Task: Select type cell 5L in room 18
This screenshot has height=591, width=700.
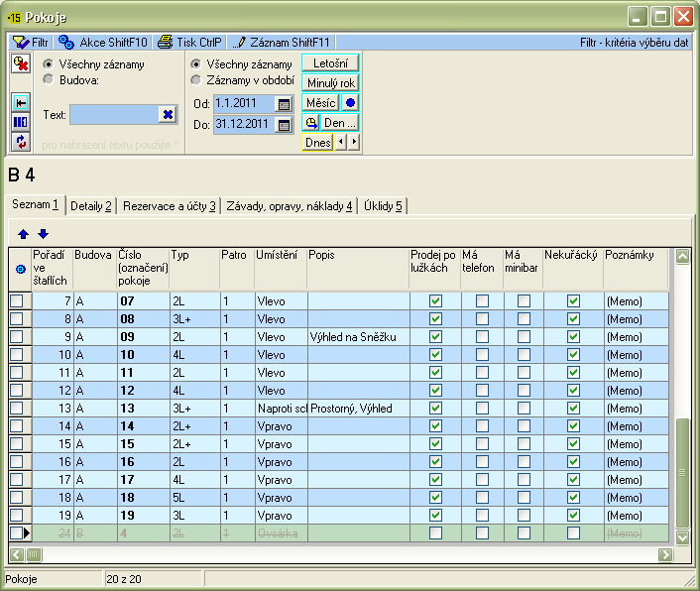Action: click(195, 498)
